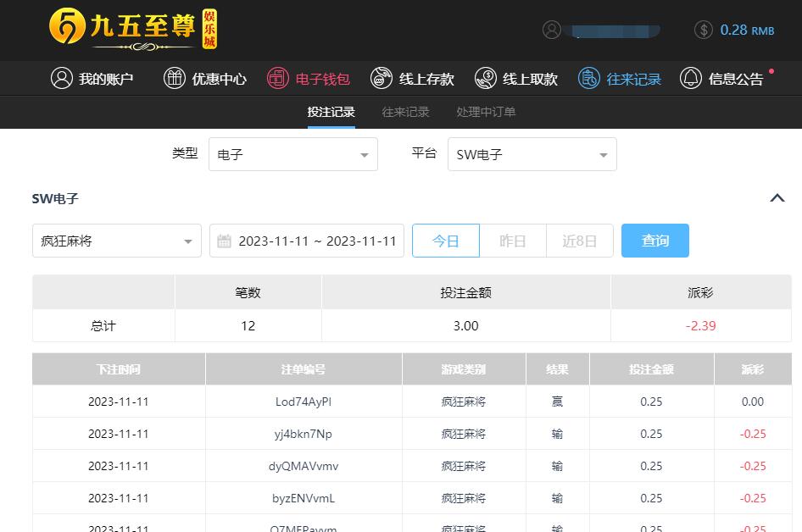Open the user profile avatar icon
This screenshot has height=532, width=802.
click(x=551, y=30)
